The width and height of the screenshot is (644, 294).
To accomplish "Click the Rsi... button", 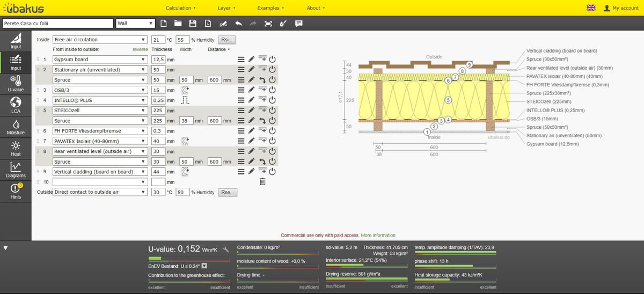I will pos(227,40).
